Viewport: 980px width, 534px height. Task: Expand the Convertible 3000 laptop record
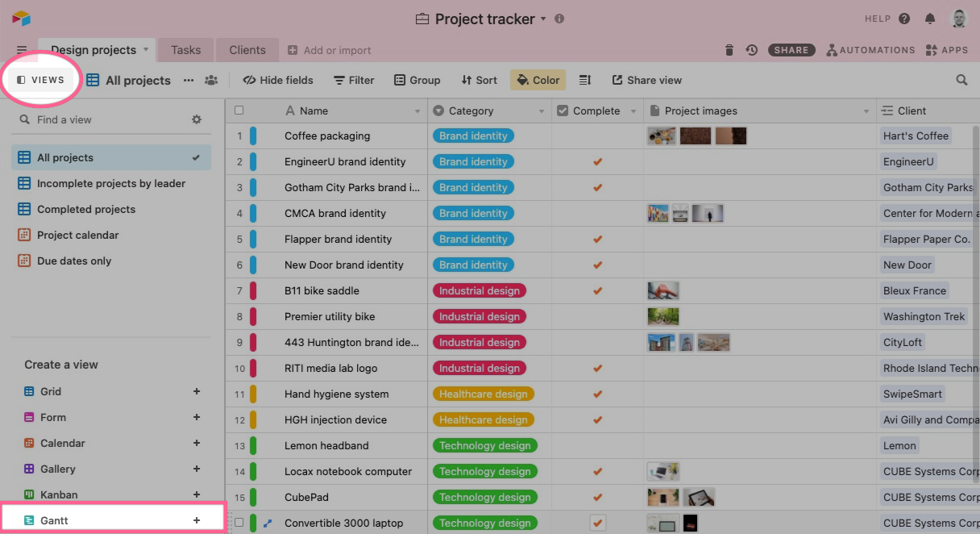coord(268,523)
